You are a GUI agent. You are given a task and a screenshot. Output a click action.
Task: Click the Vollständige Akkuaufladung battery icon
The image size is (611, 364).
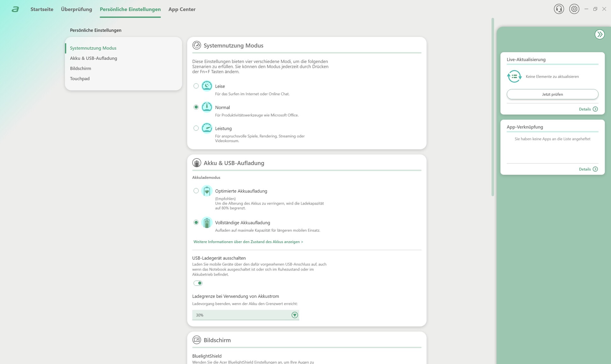(x=207, y=223)
